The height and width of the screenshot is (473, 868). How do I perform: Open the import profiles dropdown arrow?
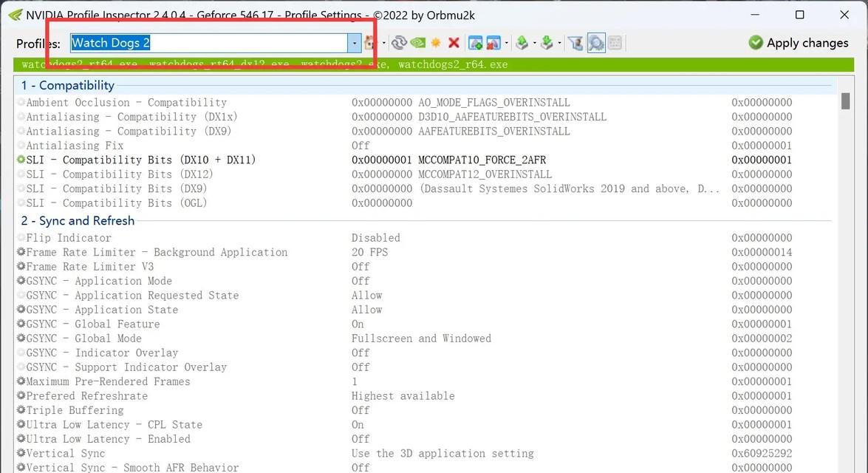point(560,43)
